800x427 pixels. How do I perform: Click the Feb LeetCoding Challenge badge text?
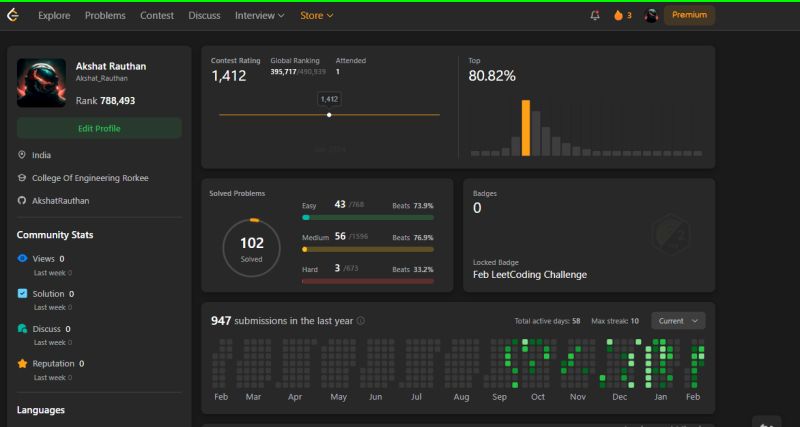(530, 274)
